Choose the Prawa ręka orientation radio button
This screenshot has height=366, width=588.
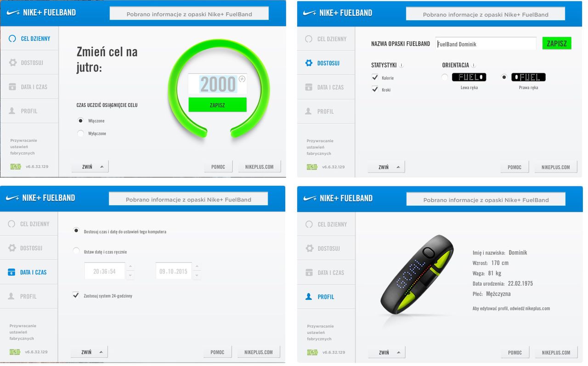point(504,77)
